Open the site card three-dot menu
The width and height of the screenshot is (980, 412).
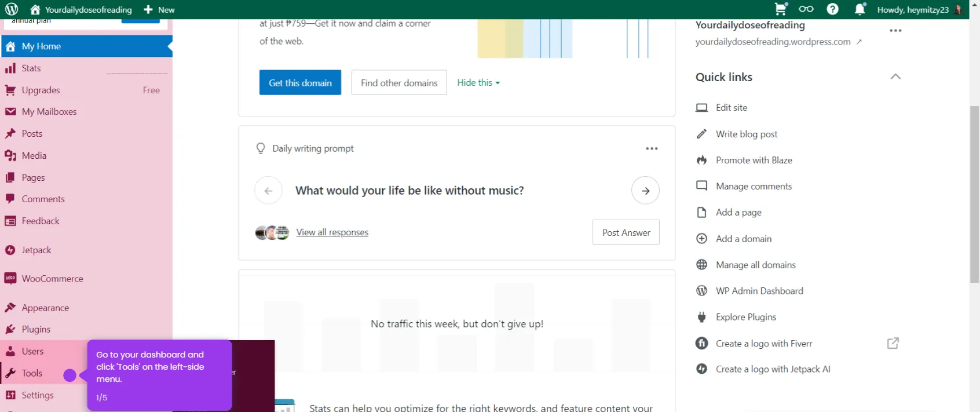click(x=895, y=31)
